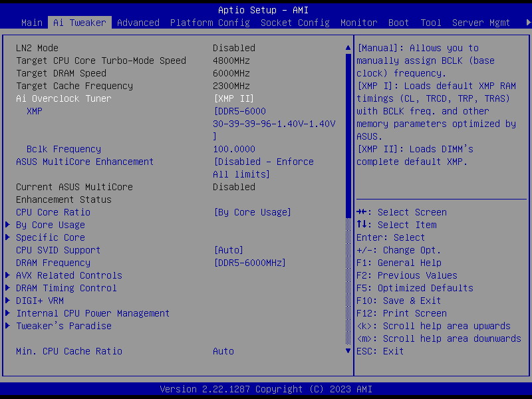532x399 pixels.
Task: Click the right arrow for more tabs
Action: [528, 23]
